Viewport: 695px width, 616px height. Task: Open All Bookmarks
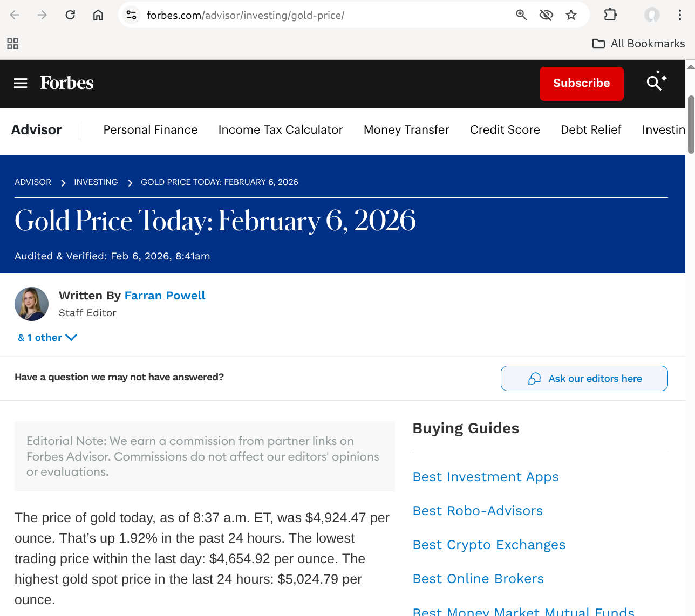point(638,43)
